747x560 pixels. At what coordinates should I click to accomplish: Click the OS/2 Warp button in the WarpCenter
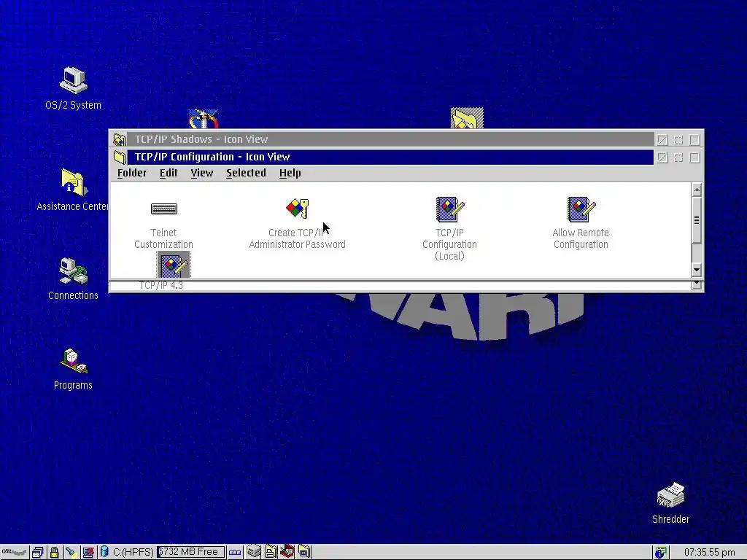tap(15, 552)
